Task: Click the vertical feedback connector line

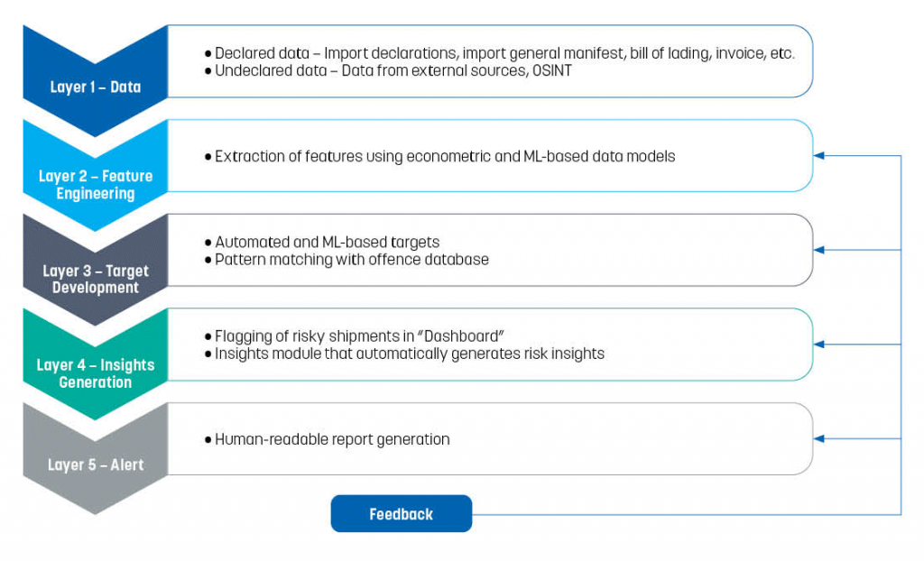Action: 901,335
